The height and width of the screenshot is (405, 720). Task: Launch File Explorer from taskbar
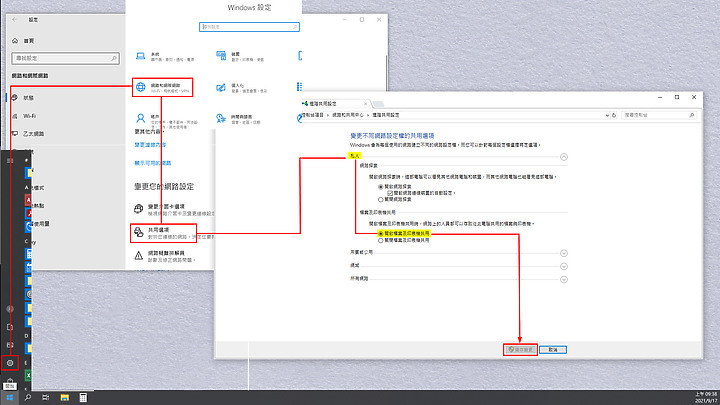click(x=65, y=398)
